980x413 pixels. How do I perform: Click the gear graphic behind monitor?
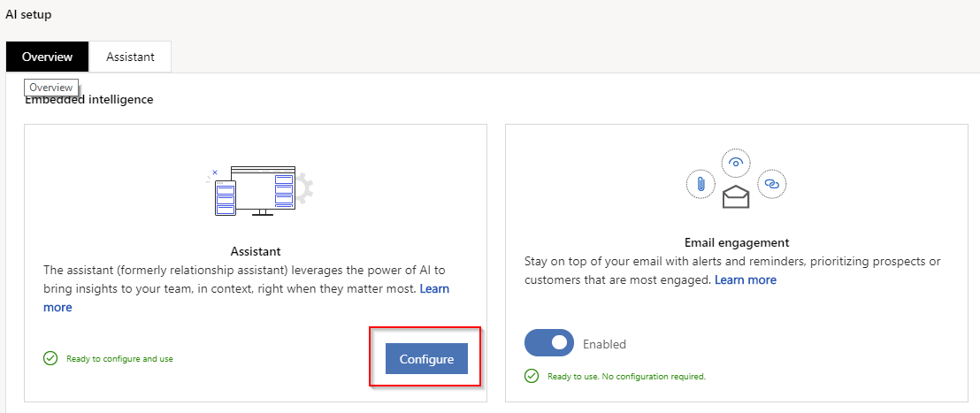pos(303,187)
